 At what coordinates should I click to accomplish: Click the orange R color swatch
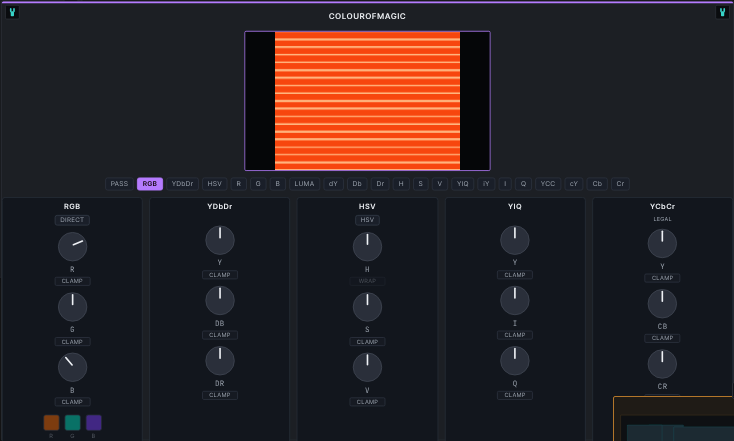click(x=51, y=423)
